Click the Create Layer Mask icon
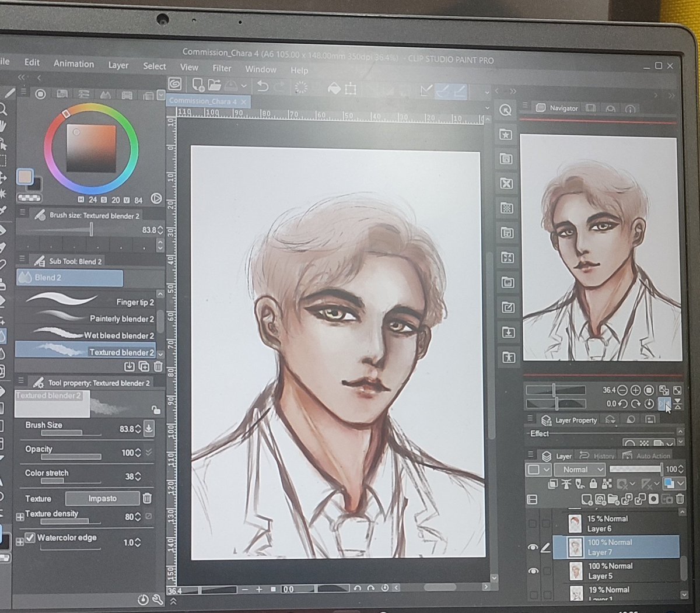 tap(653, 499)
